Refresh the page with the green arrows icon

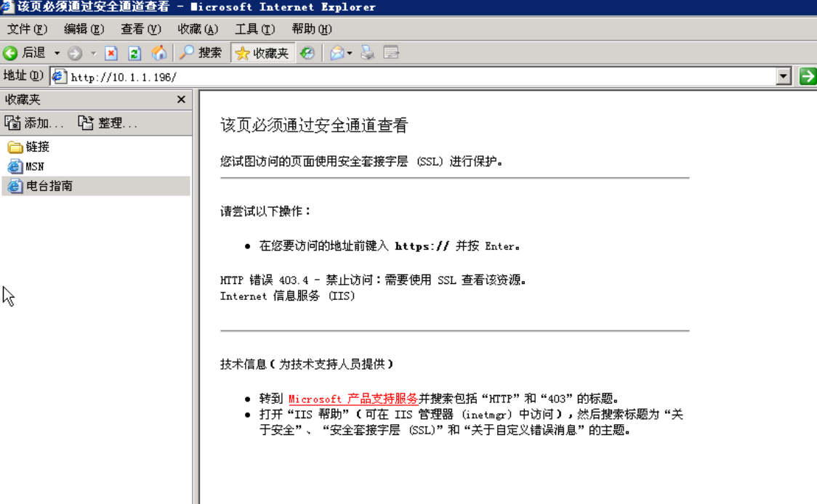point(134,53)
